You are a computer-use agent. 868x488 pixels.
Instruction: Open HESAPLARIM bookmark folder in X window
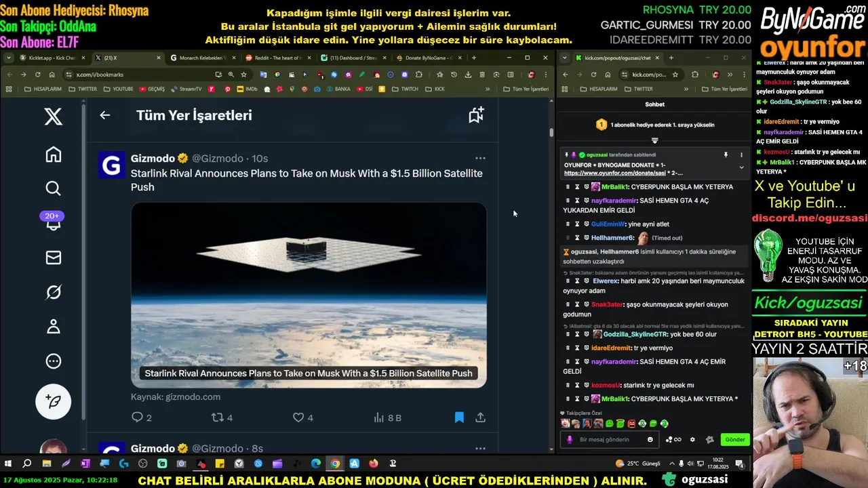[x=43, y=89]
